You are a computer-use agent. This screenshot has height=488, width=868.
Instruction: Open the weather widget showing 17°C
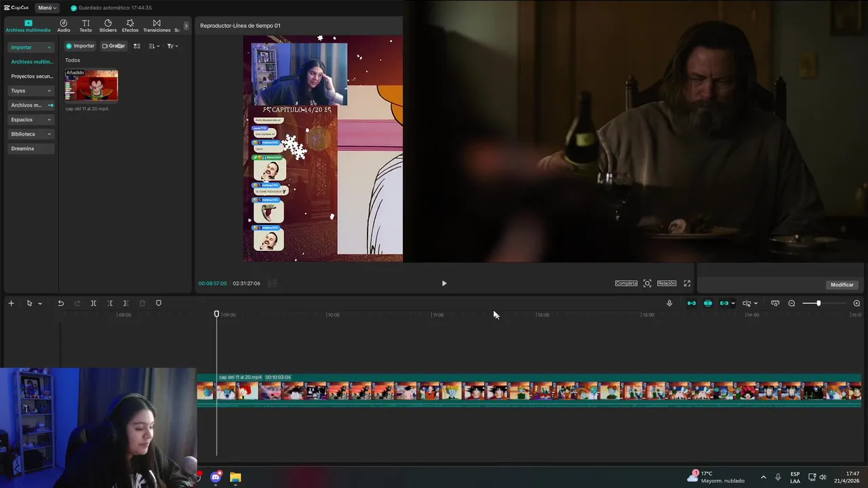[716, 477]
